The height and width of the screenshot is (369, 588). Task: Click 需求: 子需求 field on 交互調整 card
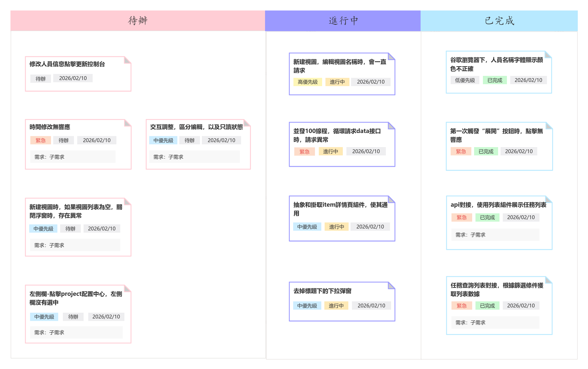194,157
